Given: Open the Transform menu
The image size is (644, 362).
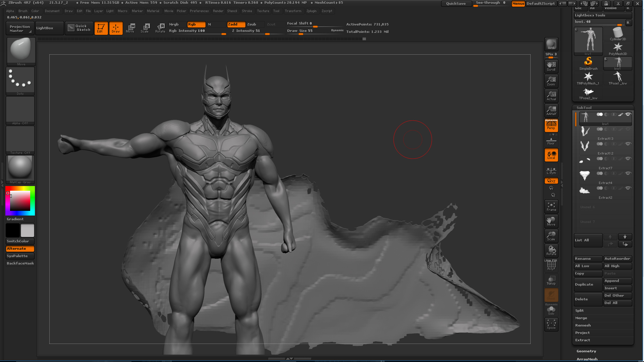Looking at the screenshot, I should tap(293, 11).
